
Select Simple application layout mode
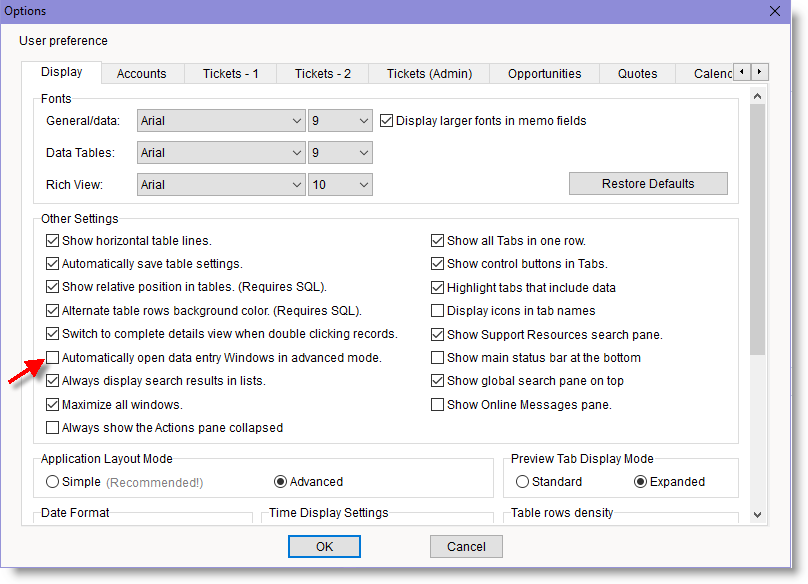click(x=53, y=482)
